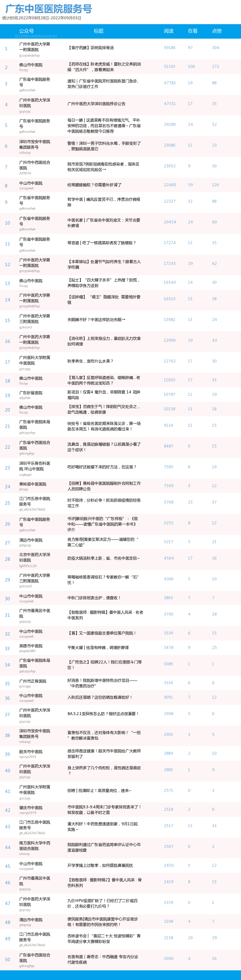This screenshot has height=980, width=241.
Task: Click like count 126 in row 8
Action: (x=215, y=185)
